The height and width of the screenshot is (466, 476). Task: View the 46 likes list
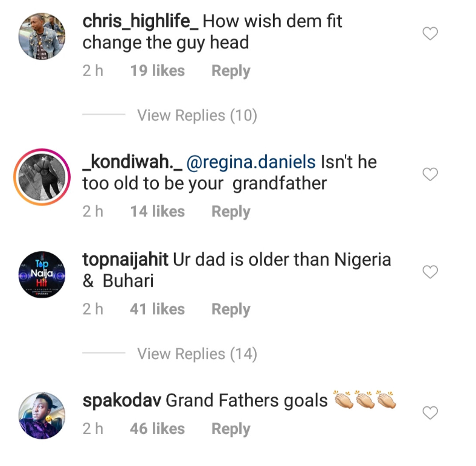tap(157, 429)
